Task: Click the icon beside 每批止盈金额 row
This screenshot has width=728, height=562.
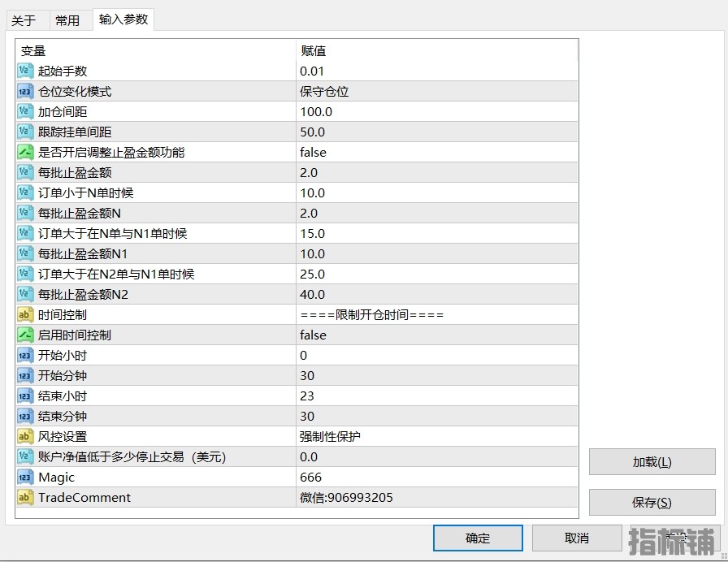Action: click(x=25, y=173)
